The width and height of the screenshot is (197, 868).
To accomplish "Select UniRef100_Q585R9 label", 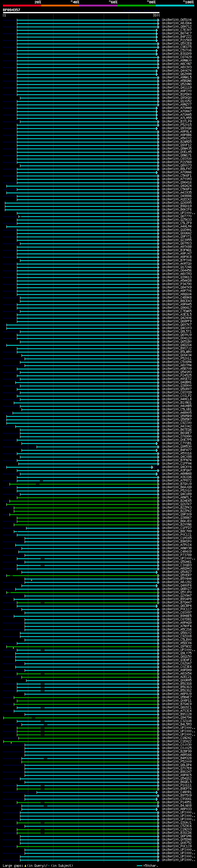I will tap(176, 416).
